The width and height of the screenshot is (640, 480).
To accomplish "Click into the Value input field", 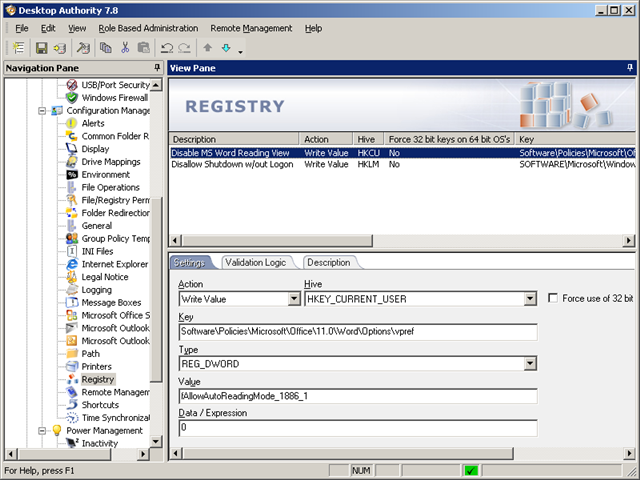I will 358,396.
